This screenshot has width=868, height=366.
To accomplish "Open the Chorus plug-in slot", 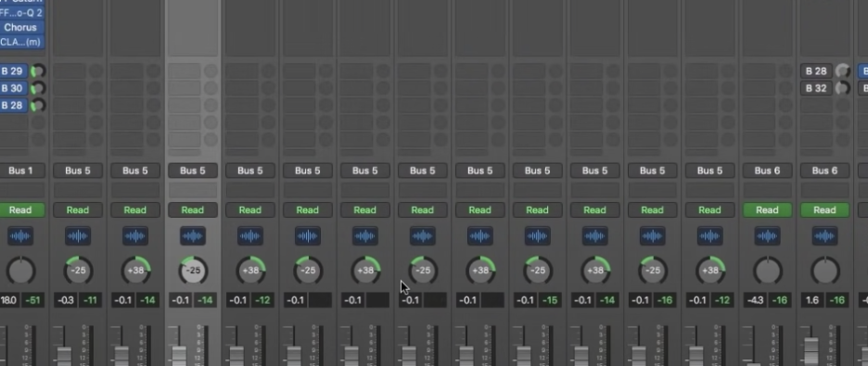I will click(20, 27).
